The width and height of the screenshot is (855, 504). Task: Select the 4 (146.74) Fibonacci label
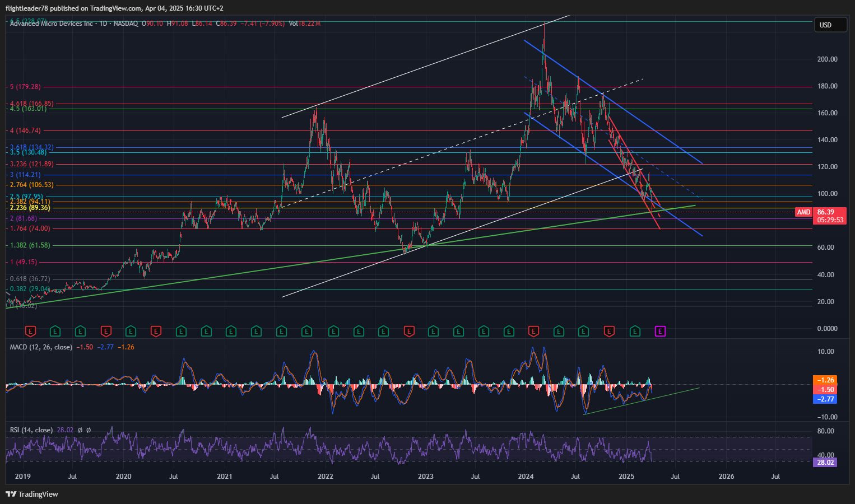click(x=26, y=130)
